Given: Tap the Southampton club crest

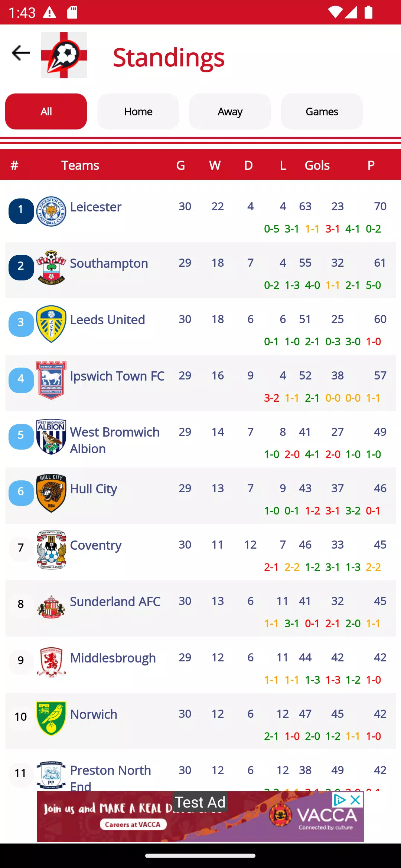Looking at the screenshot, I should click(x=51, y=268).
